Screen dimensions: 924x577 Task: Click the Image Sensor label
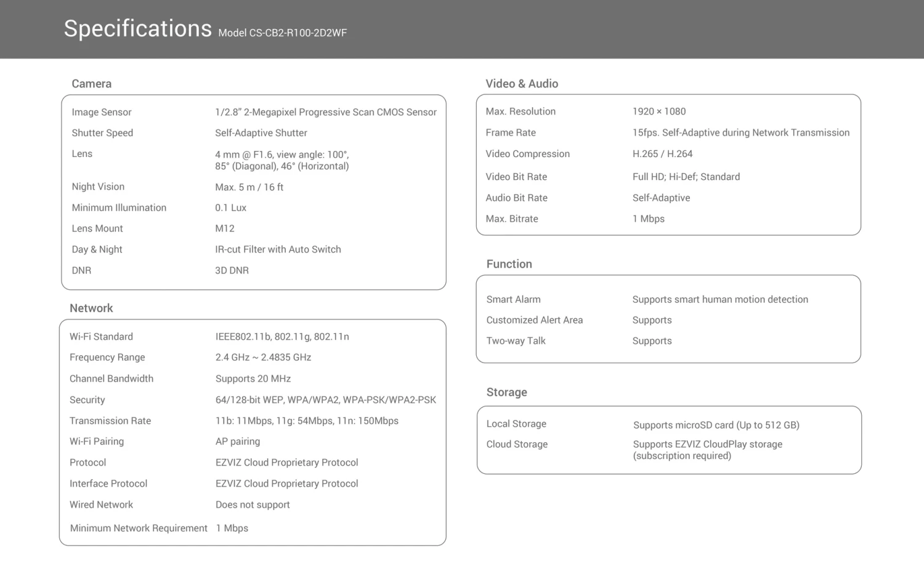[x=102, y=112]
